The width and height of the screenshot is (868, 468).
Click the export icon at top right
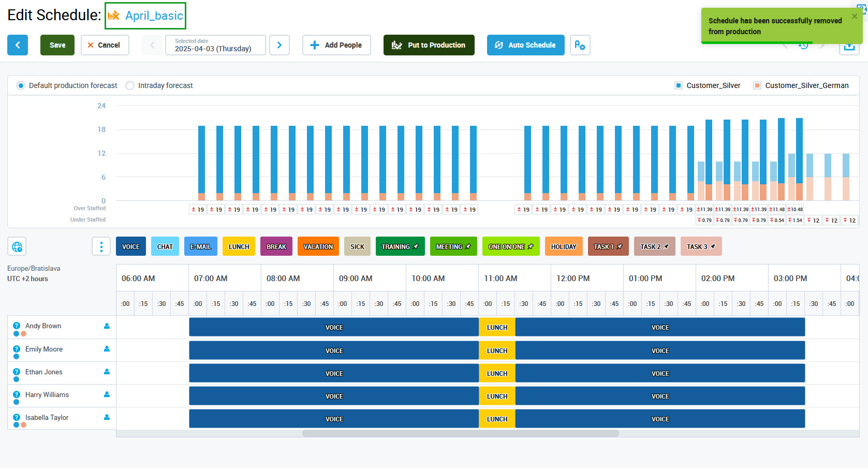coord(849,47)
